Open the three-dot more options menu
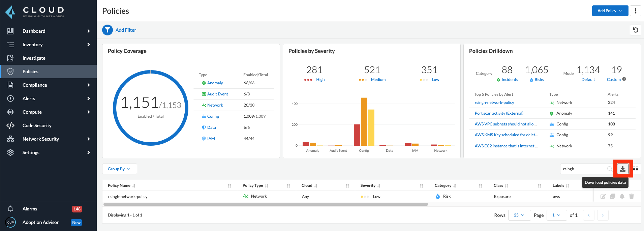Image resolution: width=644 pixels, height=231 pixels. (x=636, y=11)
